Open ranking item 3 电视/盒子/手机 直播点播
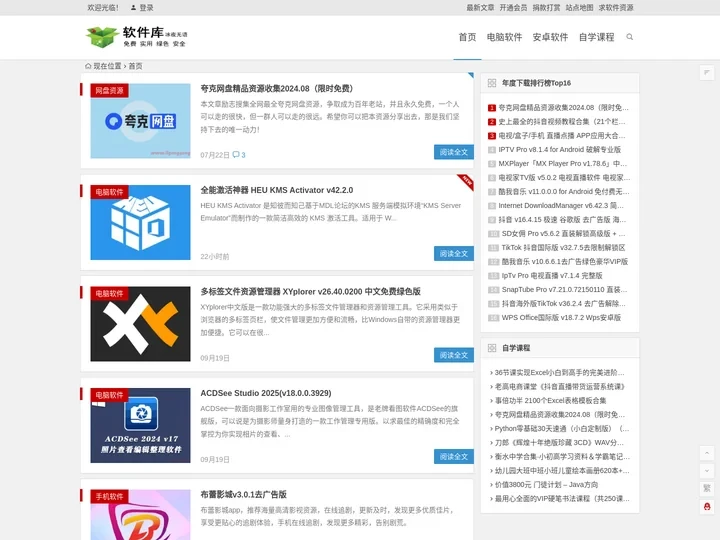Screen dimensions: 720x540 click(x=562, y=135)
